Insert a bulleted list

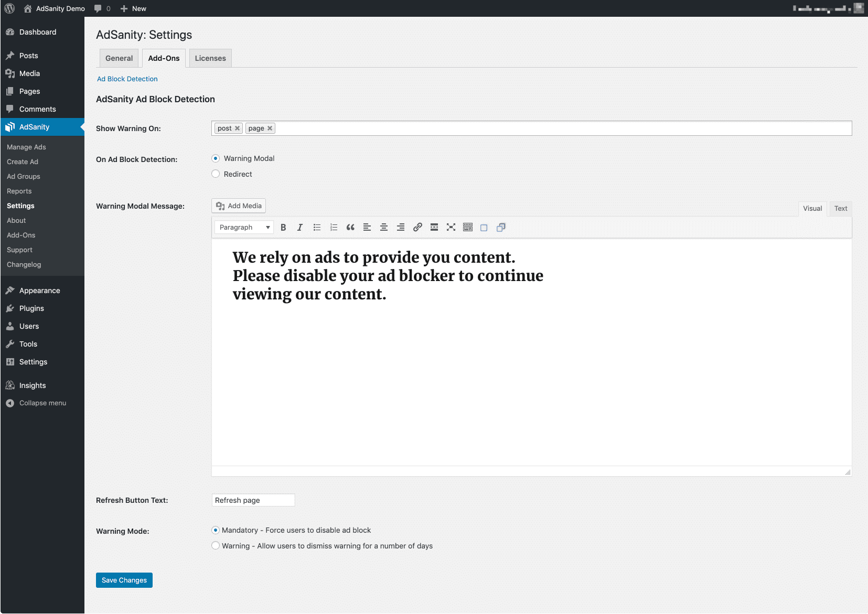coord(317,228)
